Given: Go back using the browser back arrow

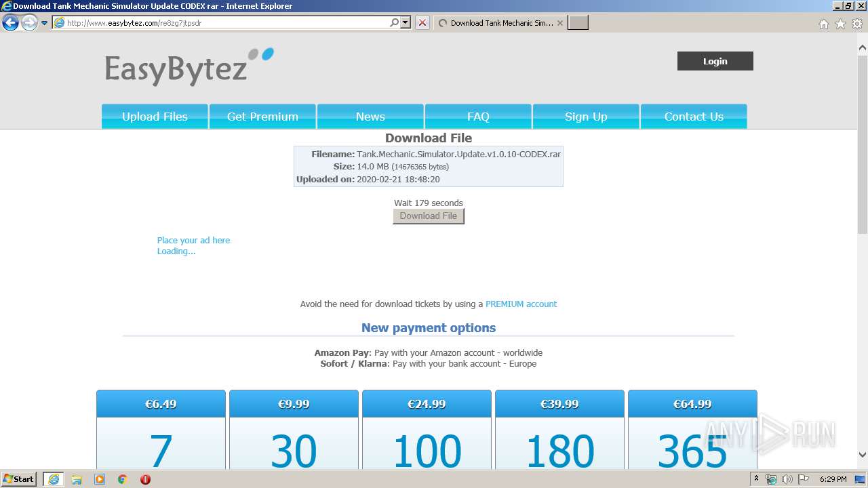Looking at the screenshot, I should tap(10, 23).
